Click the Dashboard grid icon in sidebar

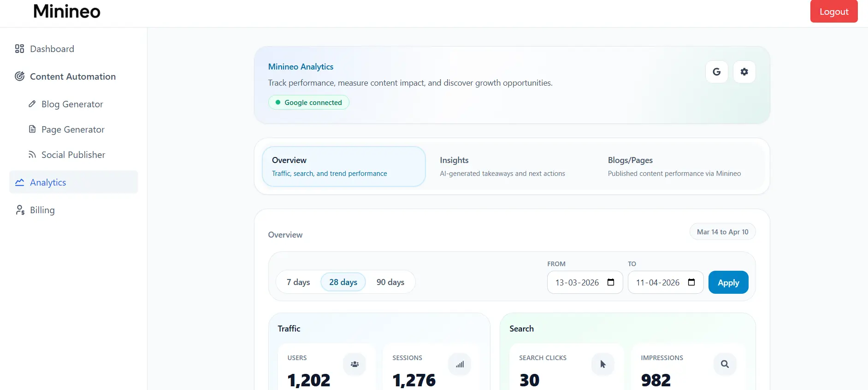(x=19, y=49)
